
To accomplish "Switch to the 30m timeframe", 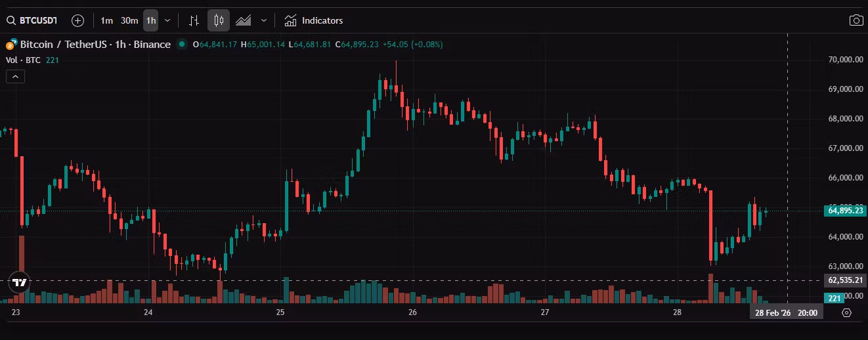I will [x=129, y=20].
